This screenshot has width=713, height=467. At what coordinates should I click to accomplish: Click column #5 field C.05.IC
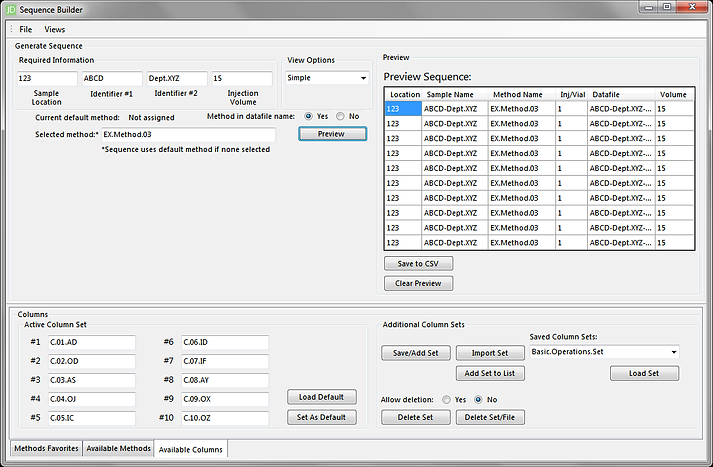coord(92,418)
